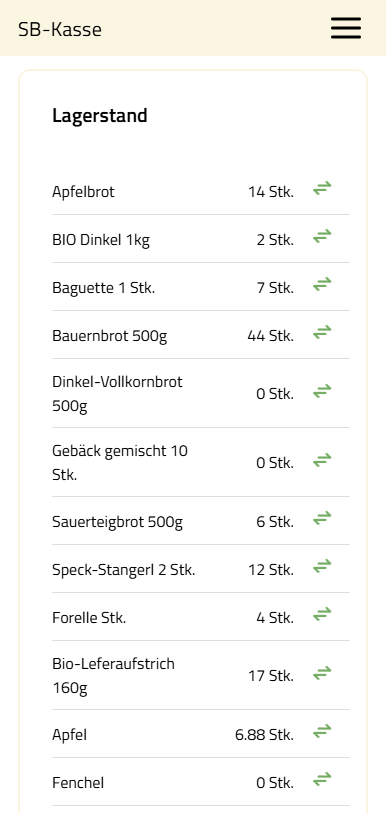Click the Lagerstand heading

100,115
